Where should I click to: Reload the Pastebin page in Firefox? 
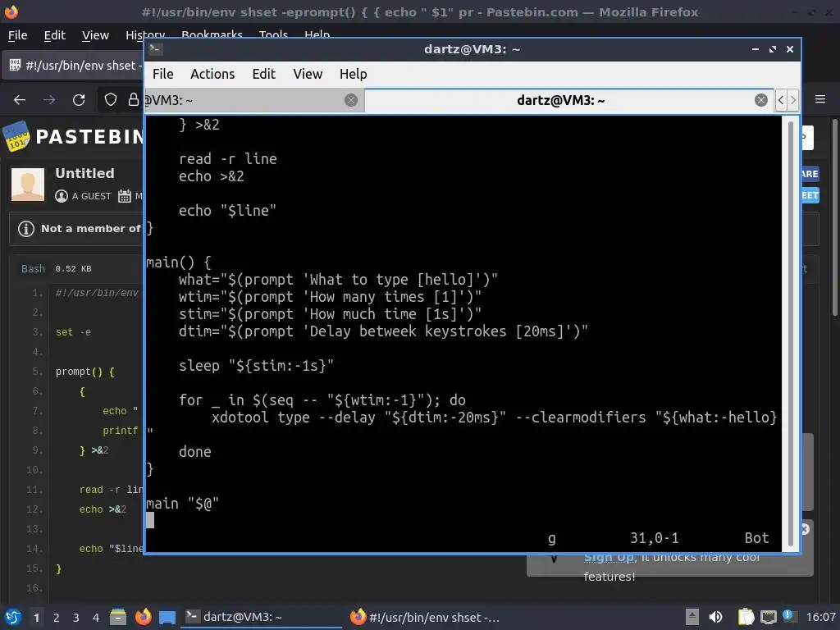pyautogui.click(x=79, y=99)
